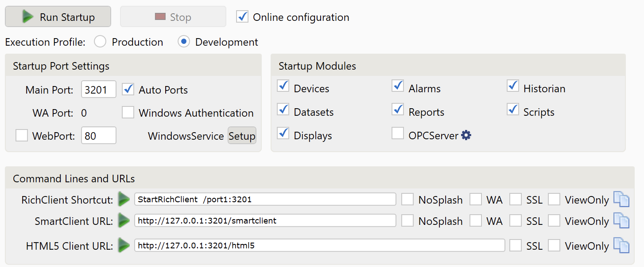Select the Development execution profile
The width and height of the screenshot is (644, 267).
coord(184,42)
